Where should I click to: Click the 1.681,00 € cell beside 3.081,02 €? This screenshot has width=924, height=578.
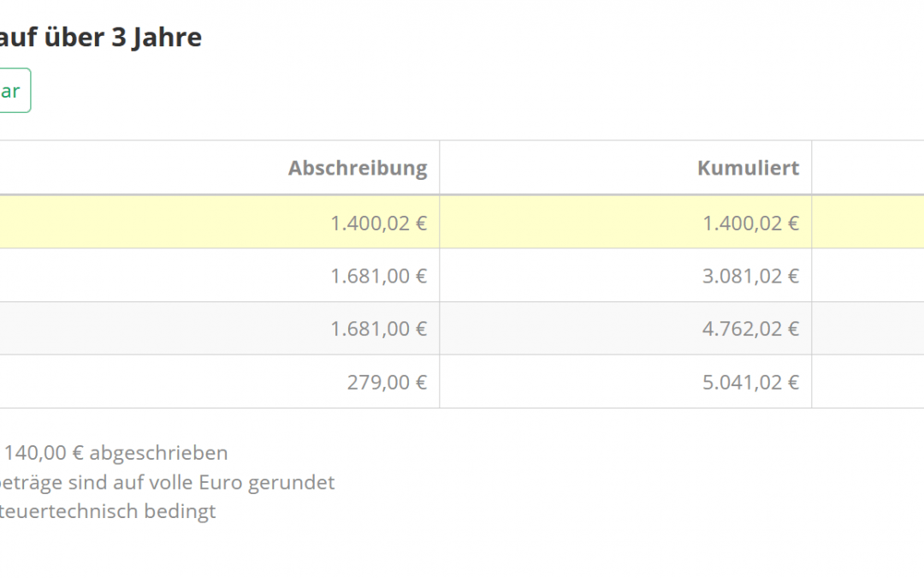click(x=378, y=276)
